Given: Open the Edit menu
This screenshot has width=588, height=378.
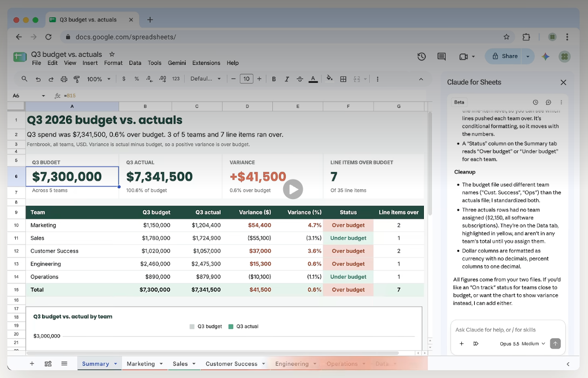Looking at the screenshot, I should [x=53, y=63].
